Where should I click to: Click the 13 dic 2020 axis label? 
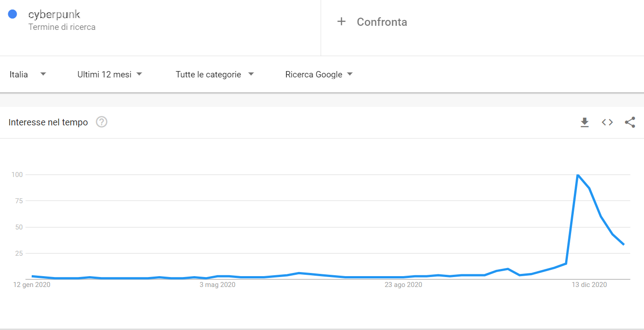(x=589, y=285)
